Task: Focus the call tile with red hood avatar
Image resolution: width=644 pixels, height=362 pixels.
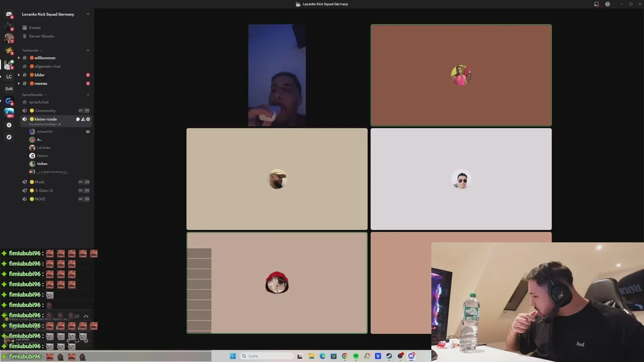Action: click(277, 283)
